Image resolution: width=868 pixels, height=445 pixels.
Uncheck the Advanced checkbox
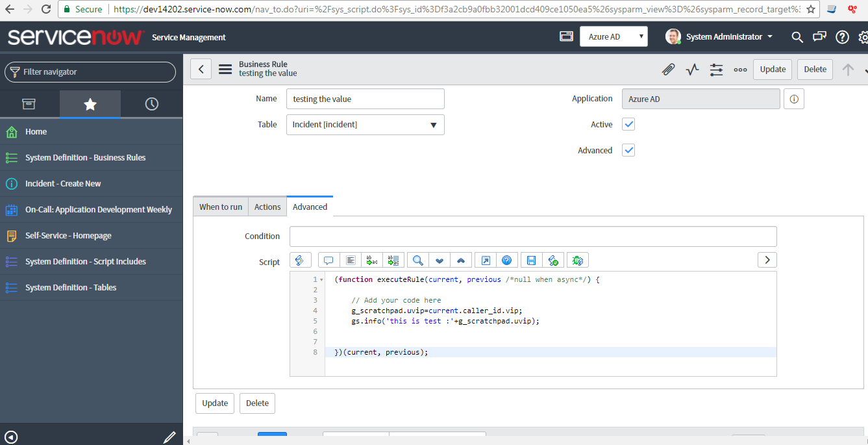click(x=628, y=150)
